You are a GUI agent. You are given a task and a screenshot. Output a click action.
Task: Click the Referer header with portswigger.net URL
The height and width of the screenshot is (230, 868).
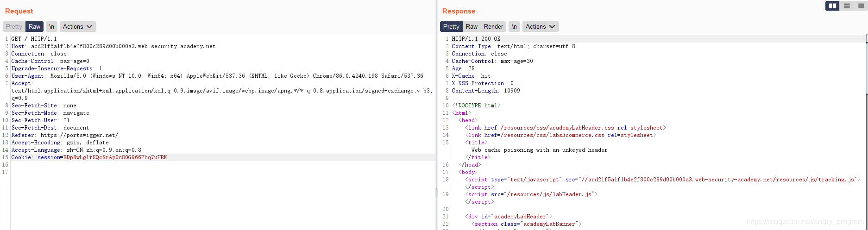click(65, 135)
